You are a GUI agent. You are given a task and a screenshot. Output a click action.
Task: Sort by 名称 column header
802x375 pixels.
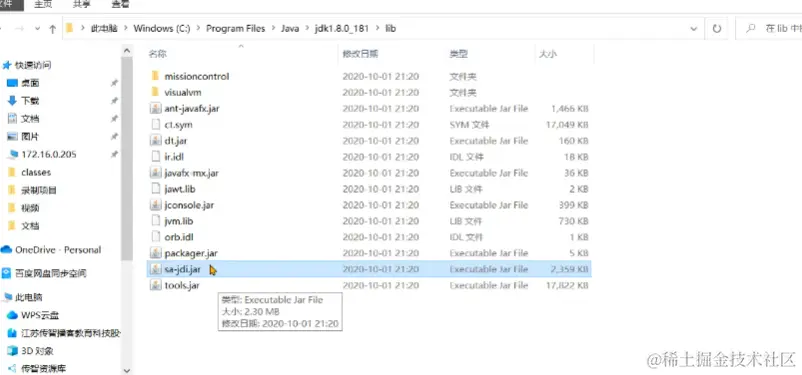tap(158, 54)
